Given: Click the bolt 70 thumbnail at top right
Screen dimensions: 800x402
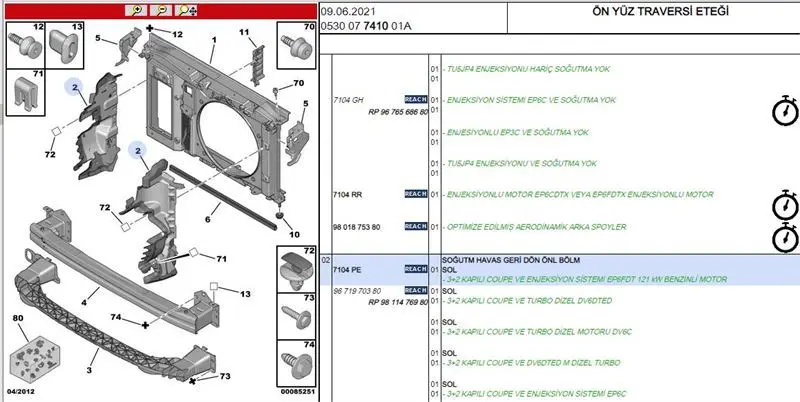Looking at the screenshot, I should pyautogui.click(x=296, y=44).
